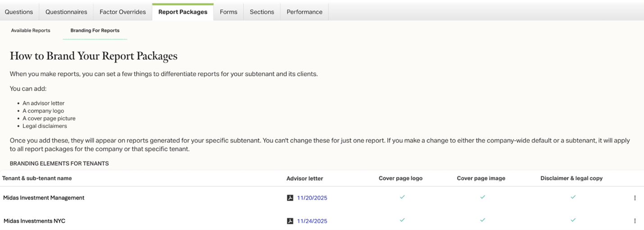Screen dimensions: 644x230
Task: Open the Sections tab
Action: tap(262, 12)
